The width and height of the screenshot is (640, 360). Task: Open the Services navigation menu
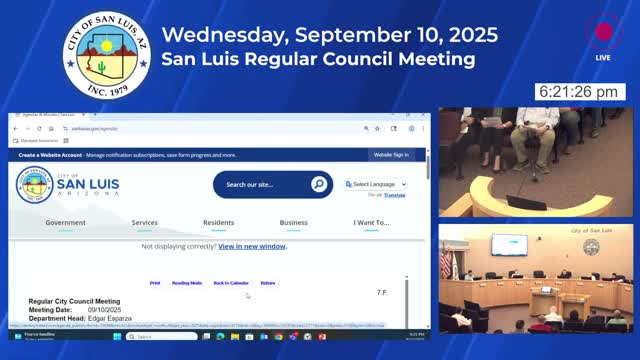coord(144,223)
